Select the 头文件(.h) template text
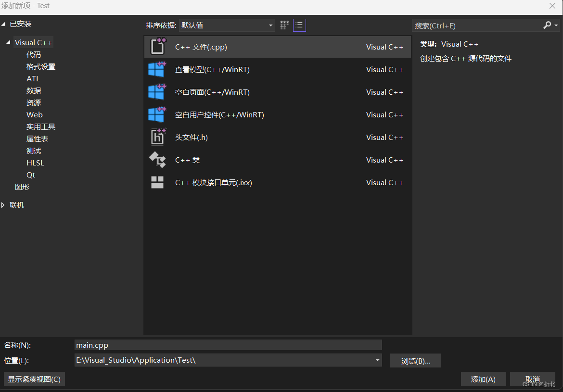 click(192, 138)
